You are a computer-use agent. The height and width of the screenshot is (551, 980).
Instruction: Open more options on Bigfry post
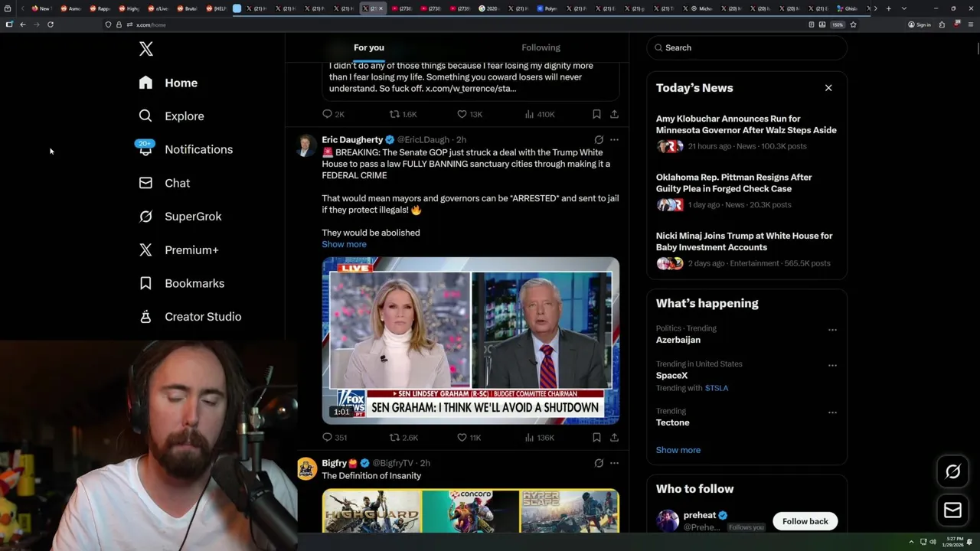click(x=614, y=463)
